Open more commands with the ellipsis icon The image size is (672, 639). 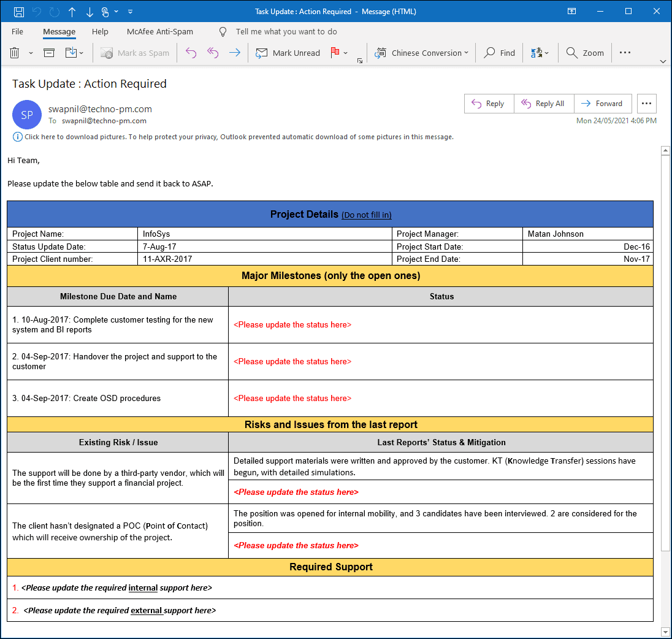point(625,53)
